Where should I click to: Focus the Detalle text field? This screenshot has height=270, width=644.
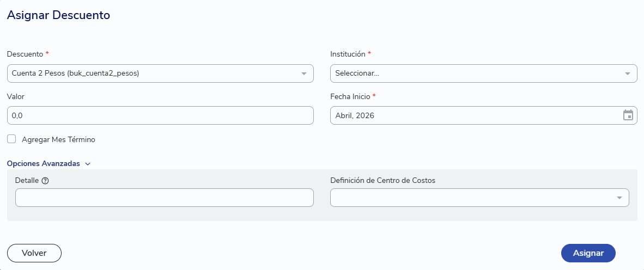[x=165, y=198]
